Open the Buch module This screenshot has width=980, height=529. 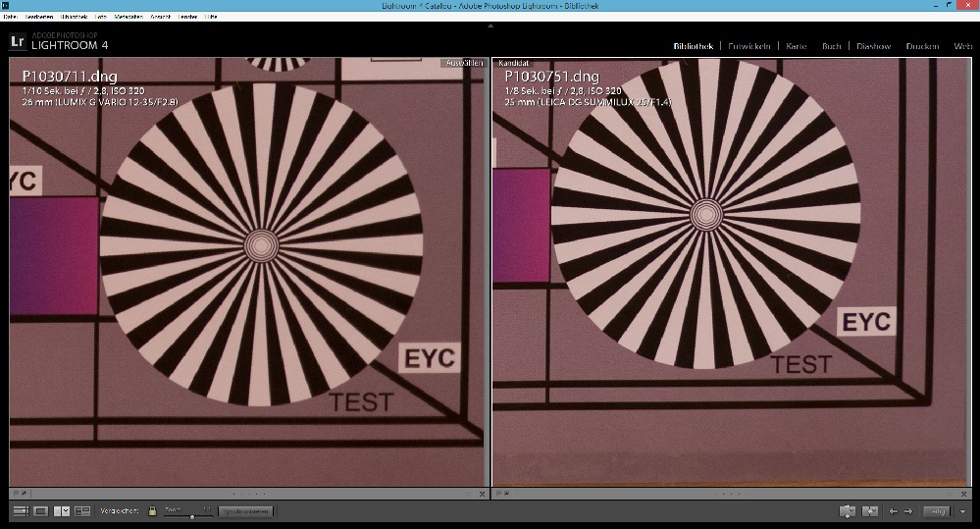(x=831, y=46)
